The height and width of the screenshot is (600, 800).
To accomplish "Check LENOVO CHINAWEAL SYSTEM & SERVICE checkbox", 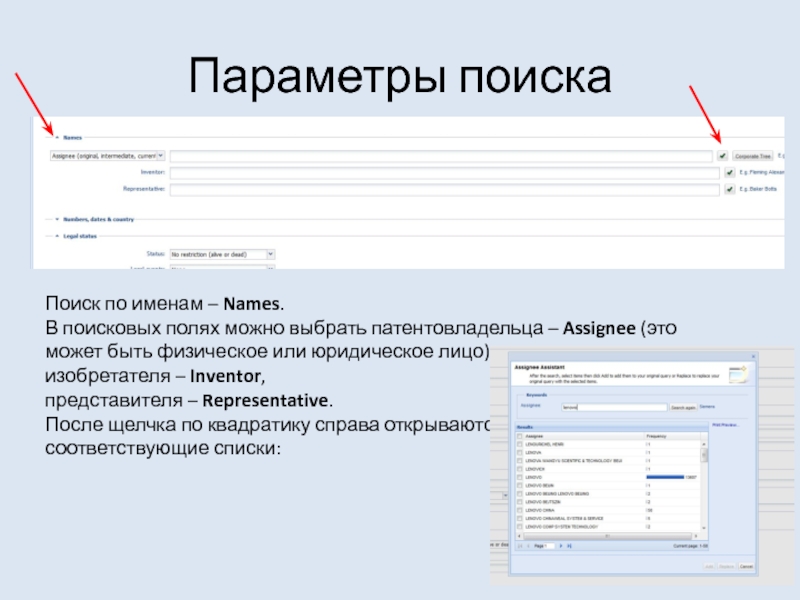I will click(520, 518).
